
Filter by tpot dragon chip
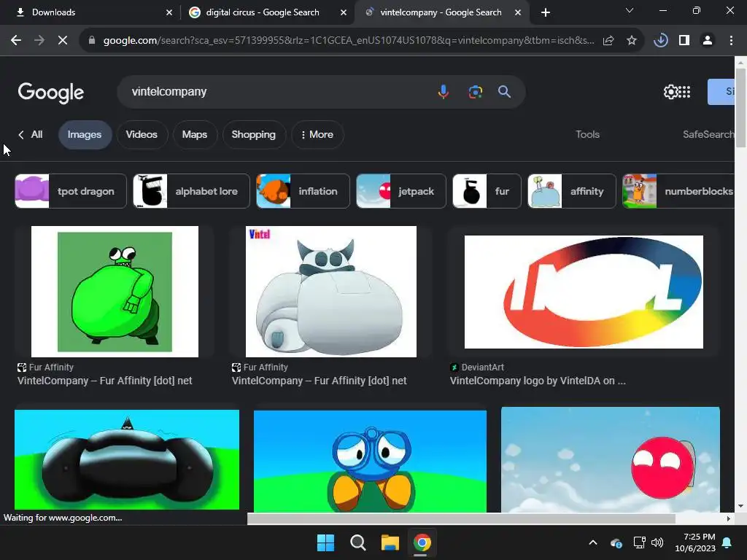pos(71,192)
